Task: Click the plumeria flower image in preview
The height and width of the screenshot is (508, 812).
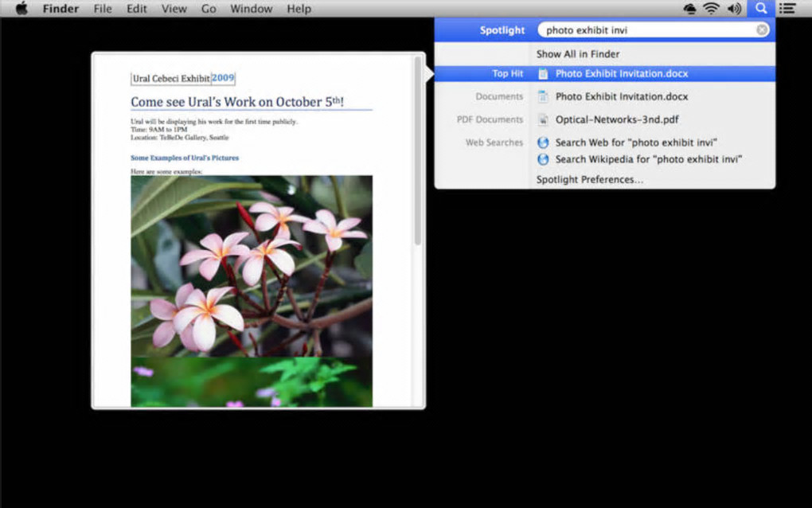Action: tap(251, 266)
